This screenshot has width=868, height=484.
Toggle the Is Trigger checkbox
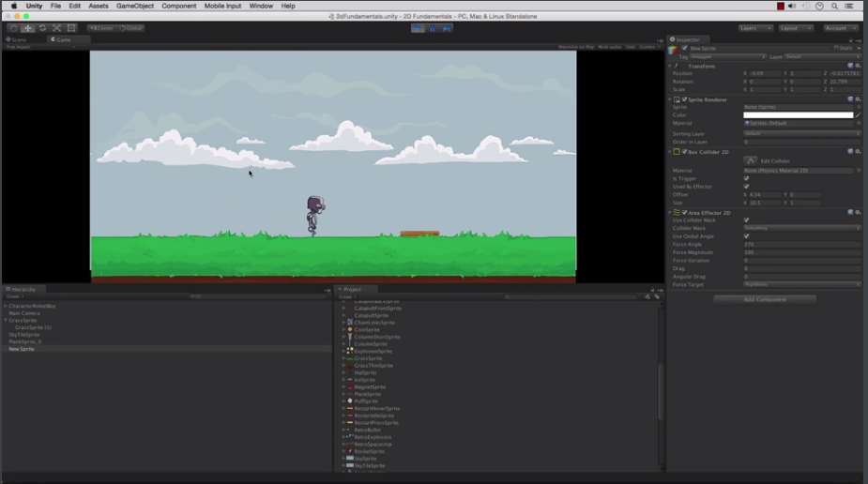pos(746,178)
